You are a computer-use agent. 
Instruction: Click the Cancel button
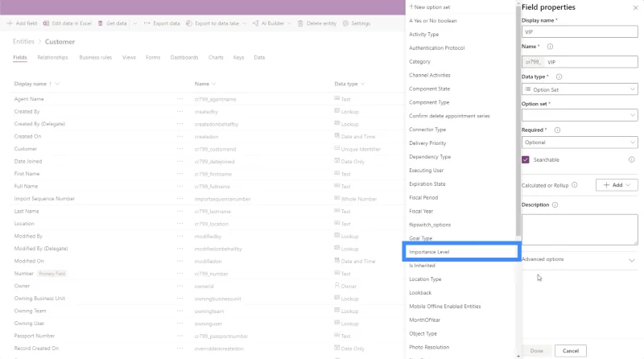click(x=571, y=351)
